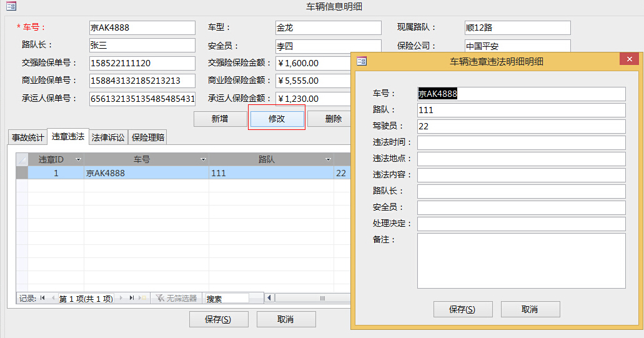644x338 pixels.
Task: Click the 搜索 box in record navigator
Action: 227,299
